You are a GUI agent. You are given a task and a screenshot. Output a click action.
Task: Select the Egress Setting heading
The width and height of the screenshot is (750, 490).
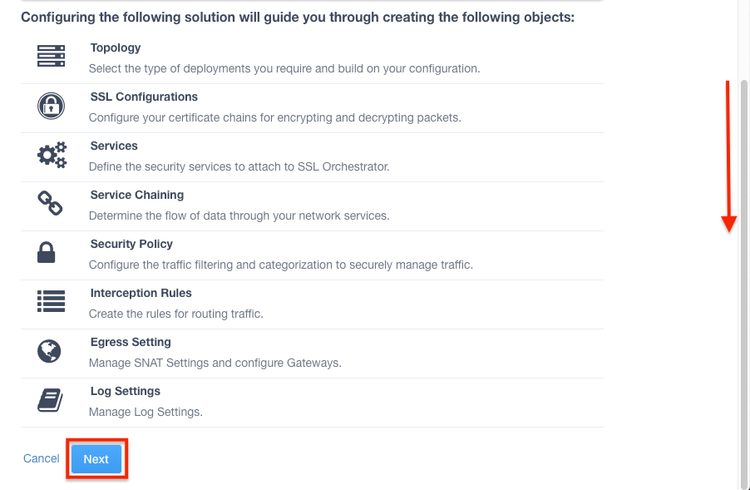130,342
